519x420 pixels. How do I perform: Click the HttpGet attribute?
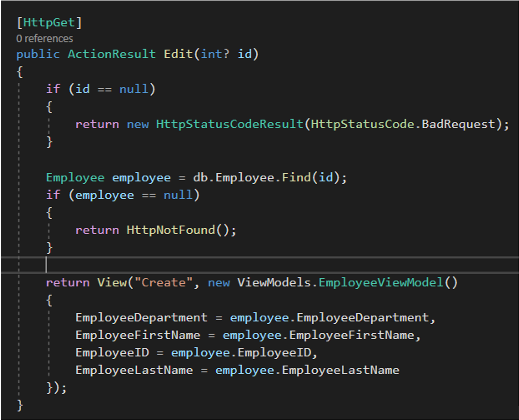pos(49,23)
